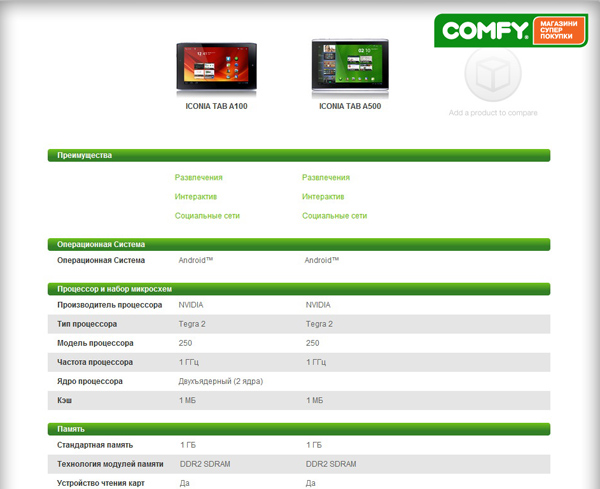This screenshot has height=489, width=600.
Task: Click the Операционная Система green section header
Action: click(299, 244)
